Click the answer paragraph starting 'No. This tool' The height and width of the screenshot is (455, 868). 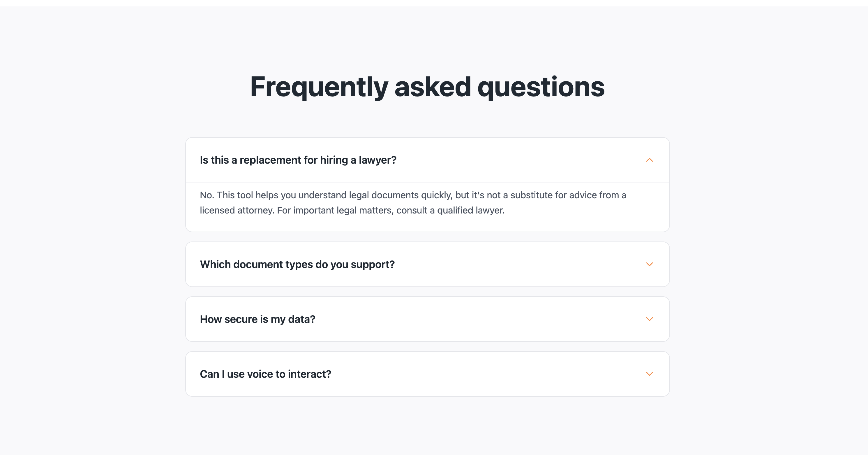(413, 202)
